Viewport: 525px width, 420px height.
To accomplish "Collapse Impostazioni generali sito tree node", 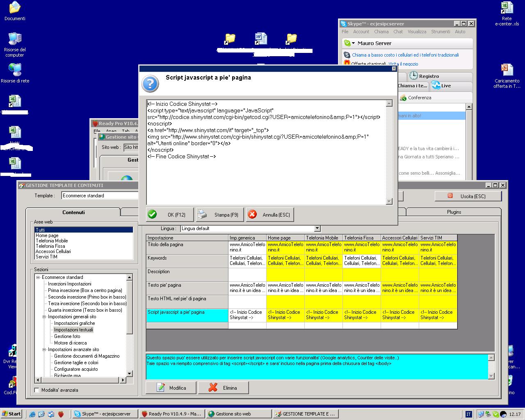I will tap(44, 317).
